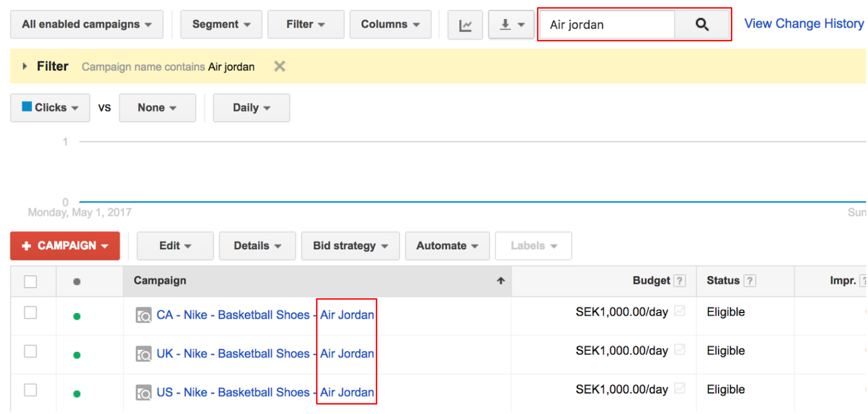Expand the Filter details triangle
This screenshot has width=868, height=414.
click(25, 67)
